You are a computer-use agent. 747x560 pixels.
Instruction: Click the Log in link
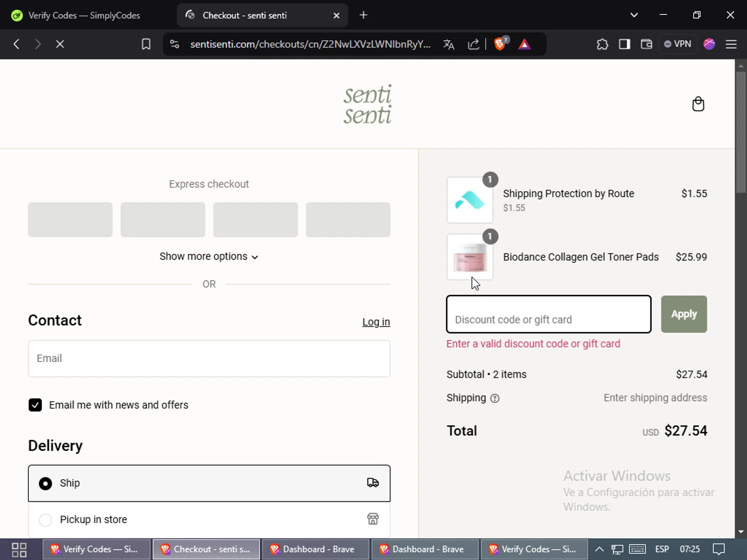pyautogui.click(x=376, y=322)
